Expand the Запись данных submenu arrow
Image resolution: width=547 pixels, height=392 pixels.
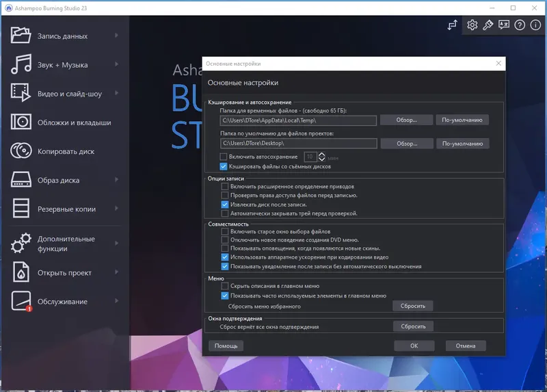click(x=116, y=36)
